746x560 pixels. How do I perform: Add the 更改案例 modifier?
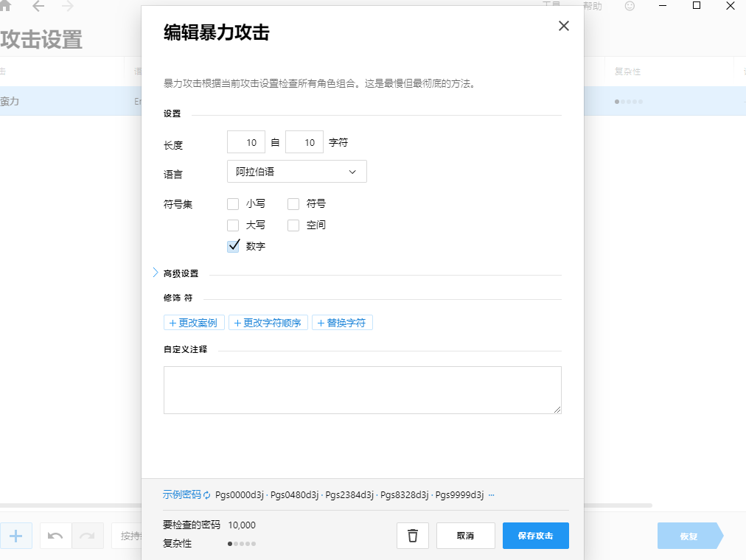click(x=194, y=323)
